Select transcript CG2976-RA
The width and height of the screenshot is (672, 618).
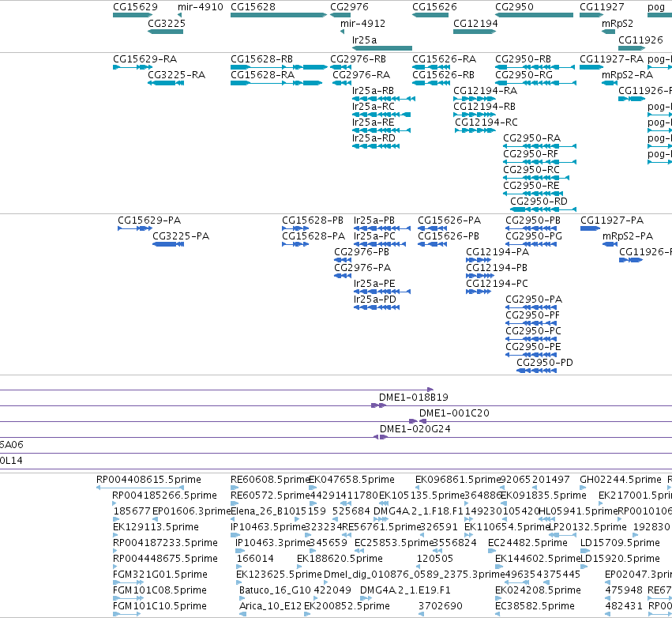[342, 83]
